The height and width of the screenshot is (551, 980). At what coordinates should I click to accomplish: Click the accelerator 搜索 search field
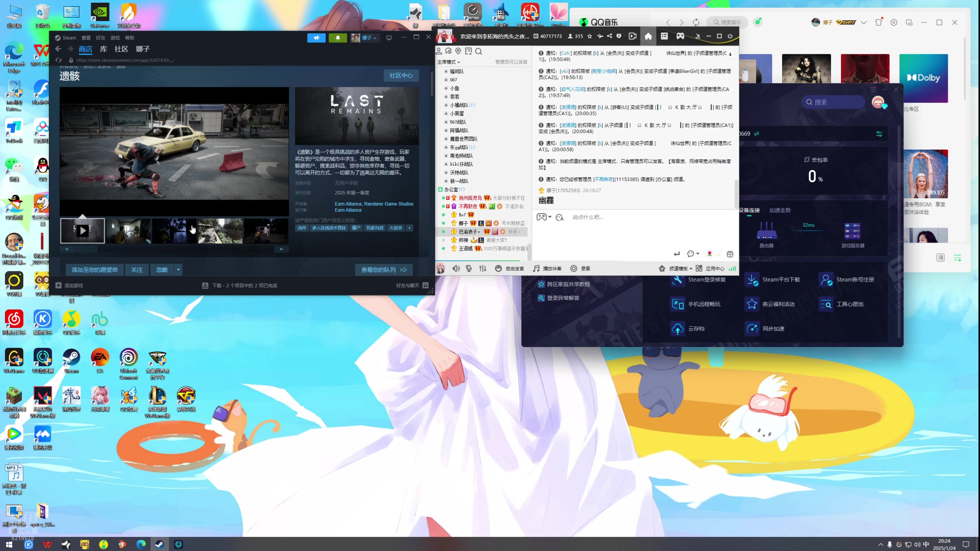click(833, 102)
